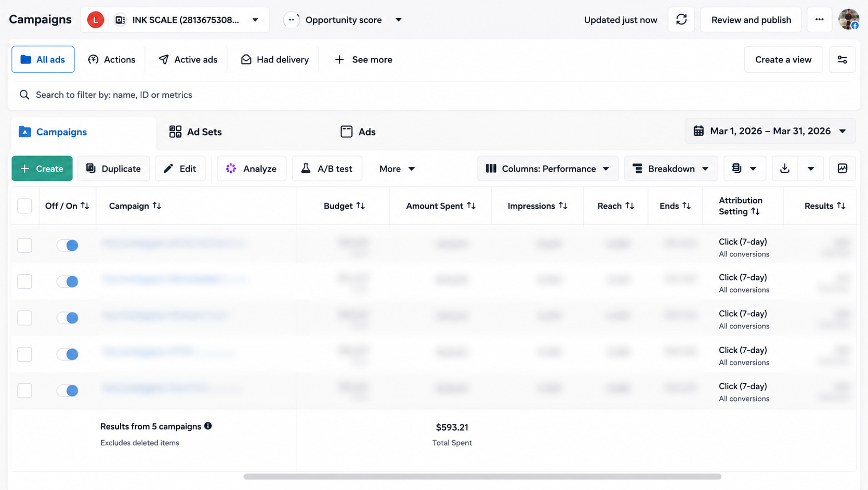The height and width of the screenshot is (490, 868).
Task: Check the second campaign row checkbox
Action: [24, 281]
